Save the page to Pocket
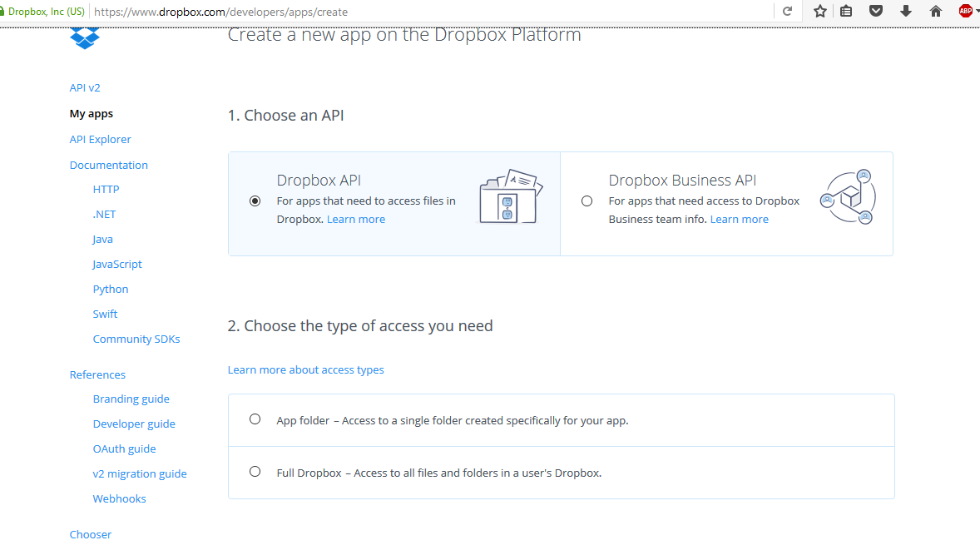Screen dimensions: 980x550 (875, 12)
